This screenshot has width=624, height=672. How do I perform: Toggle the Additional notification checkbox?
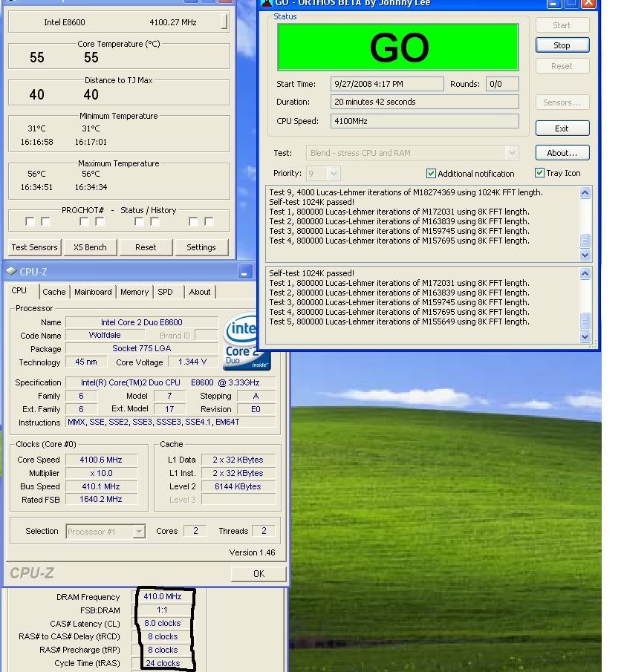431,173
